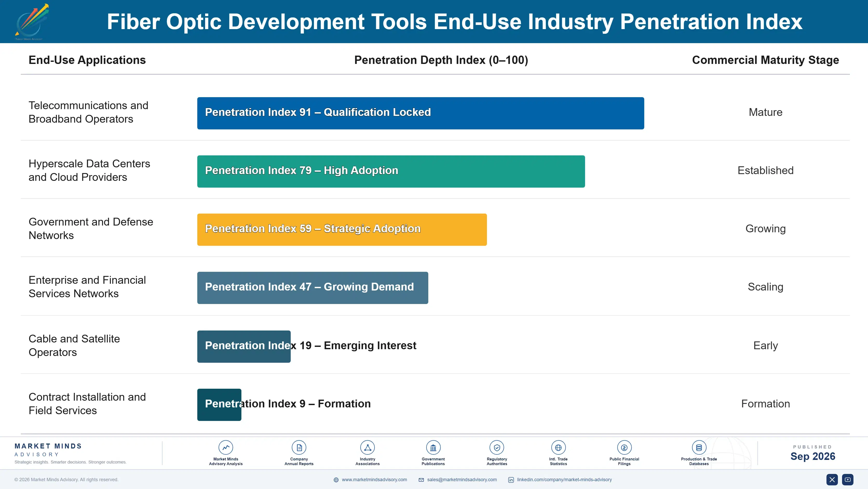Click the Production & Trade Databases icon
Image resolution: width=868 pixels, height=489 pixels.
699,447
